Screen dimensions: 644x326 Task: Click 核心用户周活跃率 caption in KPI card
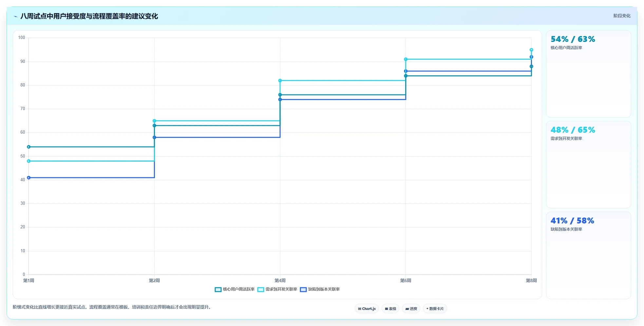click(566, 48)
